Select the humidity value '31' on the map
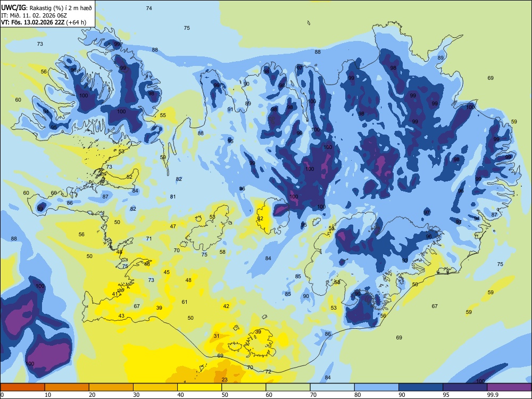Image resolution: width=532 pixels, height=399 pixels. coord(217,336)
